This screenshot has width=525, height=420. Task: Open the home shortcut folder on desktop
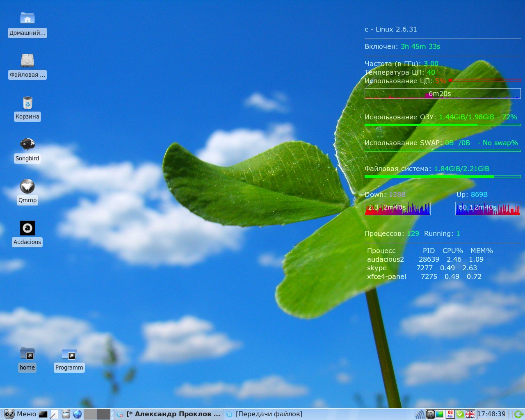(27, 354)
